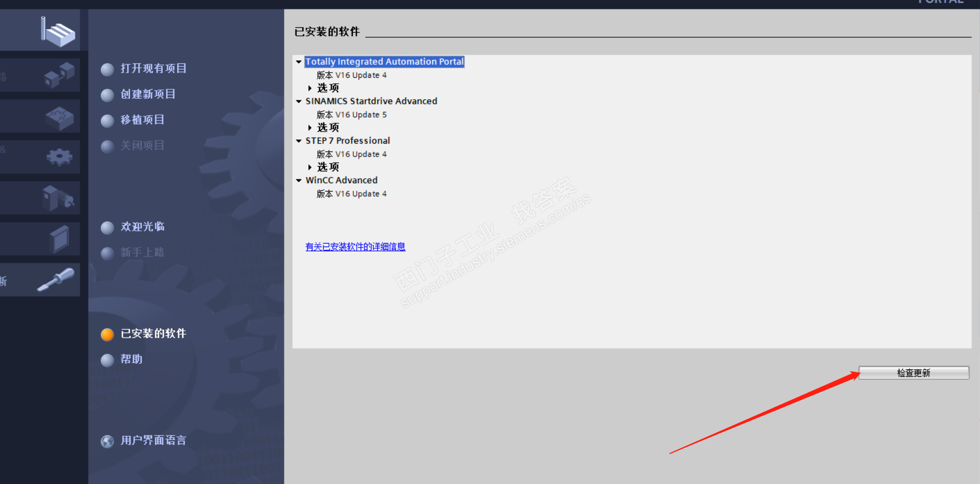
Task: Select the WinCC Advanced label
Action: click(x=342, y=180)
